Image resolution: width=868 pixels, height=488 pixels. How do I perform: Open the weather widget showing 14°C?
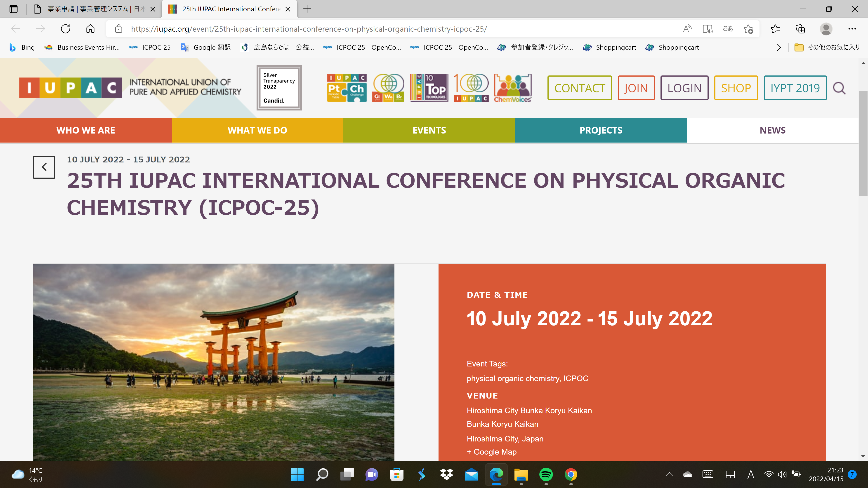28,474
